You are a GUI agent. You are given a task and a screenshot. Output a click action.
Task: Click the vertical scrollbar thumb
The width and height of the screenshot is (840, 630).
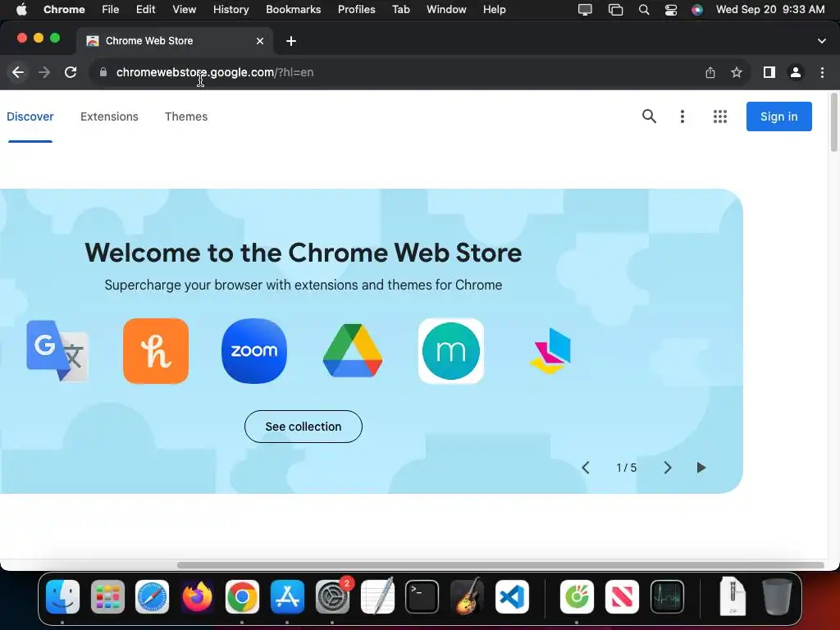(x=833, y=122)
